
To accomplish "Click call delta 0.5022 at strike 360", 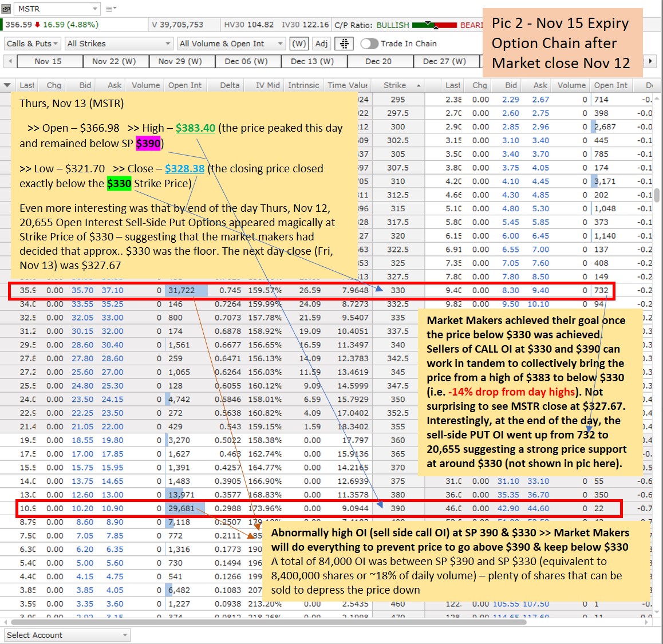I will tap(227, 440).
